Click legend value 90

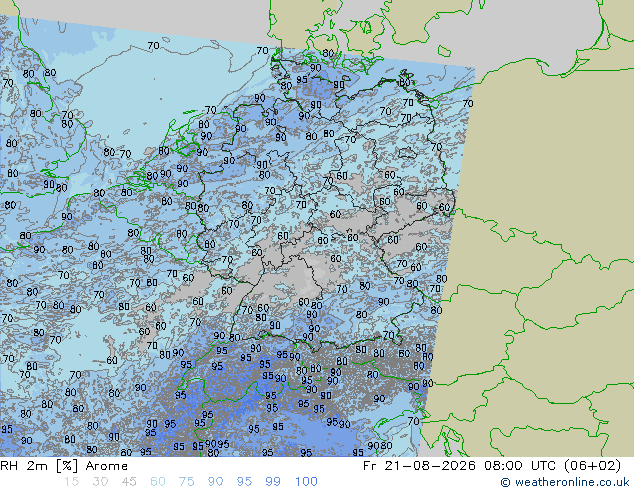(215, 482)
